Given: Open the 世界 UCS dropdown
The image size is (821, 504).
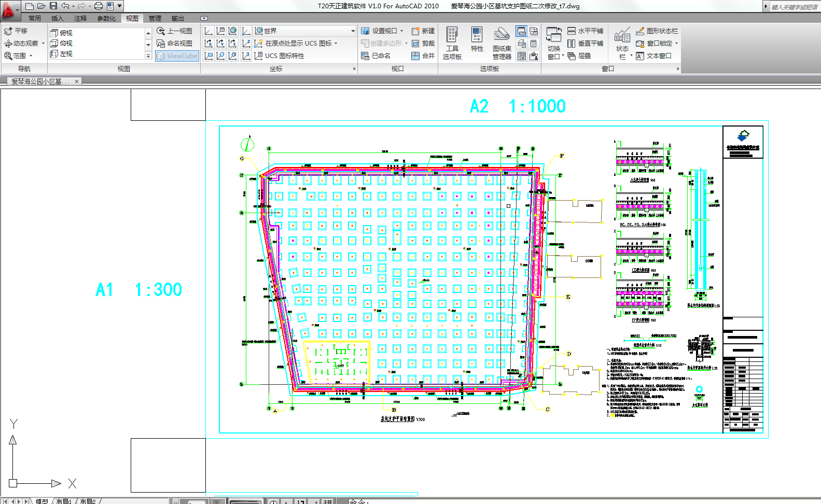Looking at the screenshot, I should pos(353,31).
